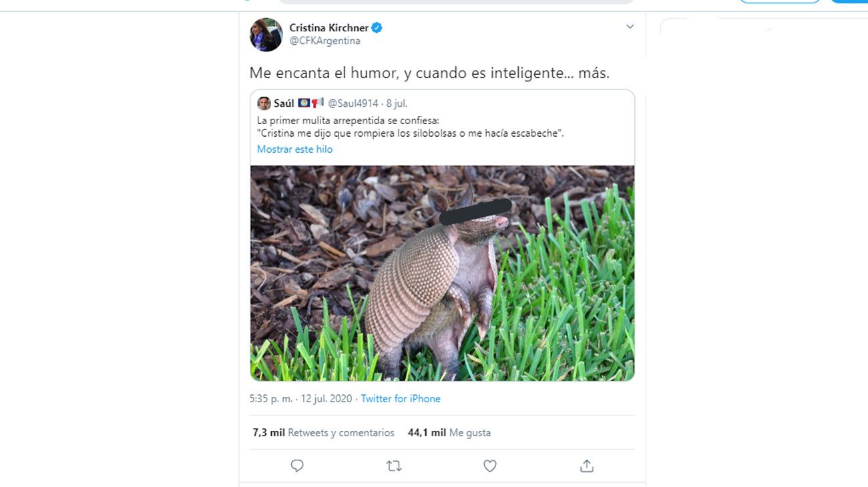Viewport: 868px width, 487px height.
Task: Click 'Mostrar este hilo' link
Action: (x=294, y=149)
